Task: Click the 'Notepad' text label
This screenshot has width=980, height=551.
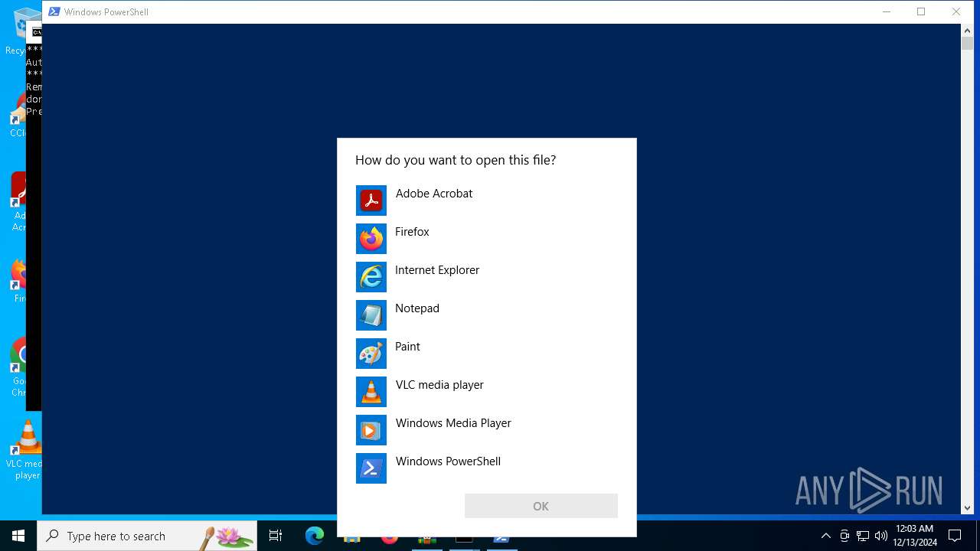Action: 417,308
